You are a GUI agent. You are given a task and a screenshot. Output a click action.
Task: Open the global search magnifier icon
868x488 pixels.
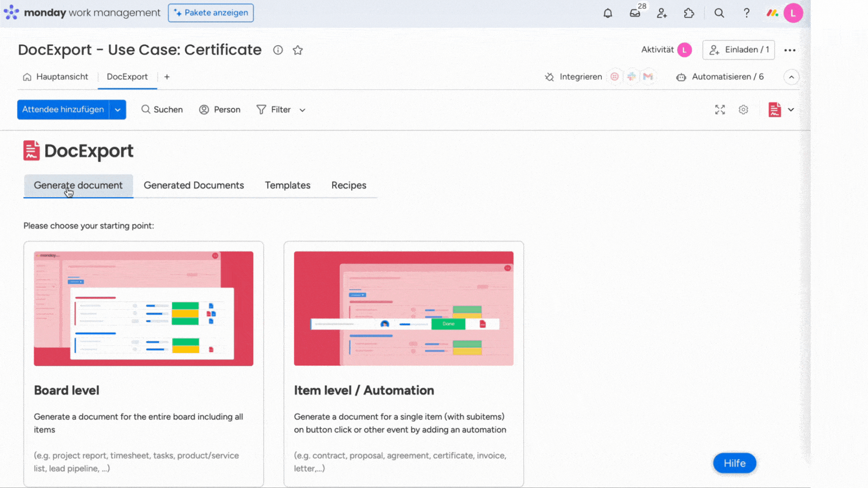(719, 13)
